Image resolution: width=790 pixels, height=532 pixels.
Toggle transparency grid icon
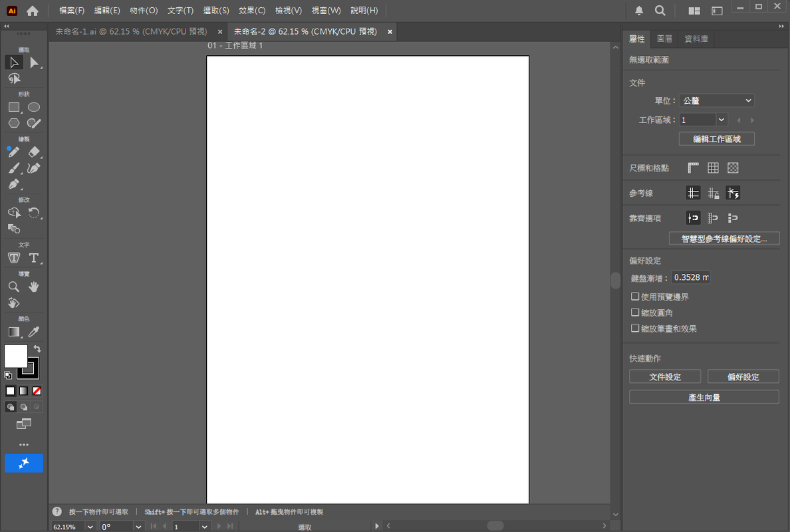point(733,168)
